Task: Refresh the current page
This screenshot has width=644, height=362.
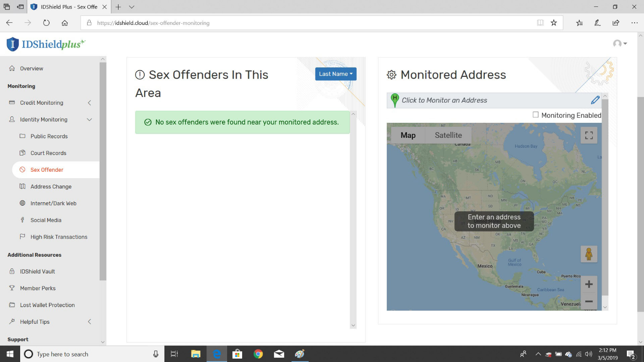Action: pos(46,23)
